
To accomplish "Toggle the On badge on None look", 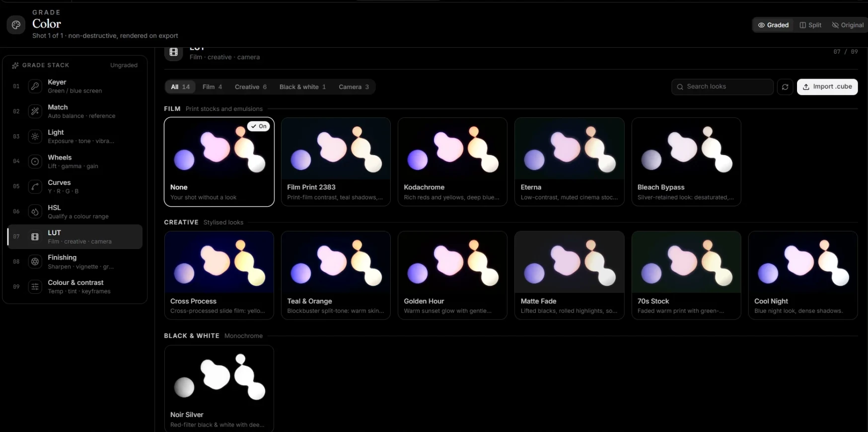I will click(259, 126).
